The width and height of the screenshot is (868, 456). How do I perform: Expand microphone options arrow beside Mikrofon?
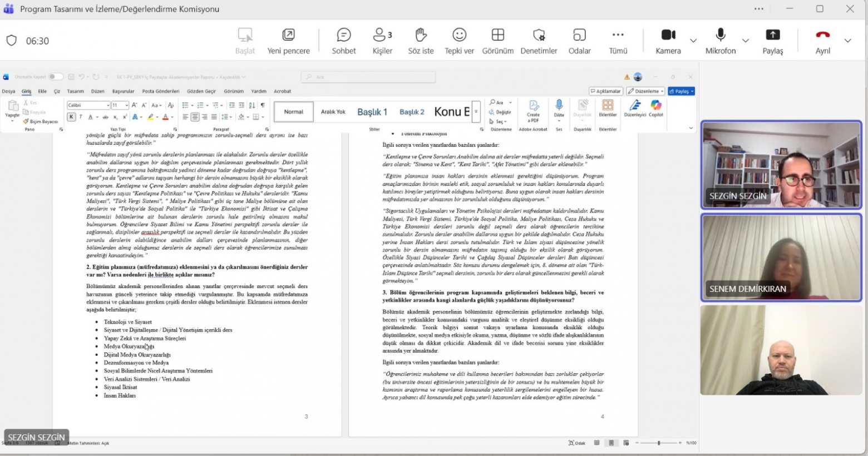coord(746,41)
